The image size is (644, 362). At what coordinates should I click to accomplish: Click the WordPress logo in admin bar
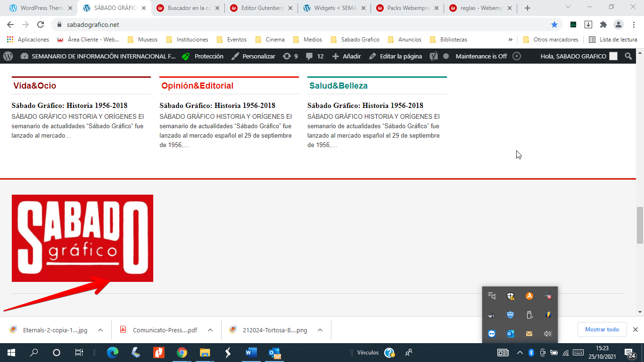pyautogui.click(x=8, y=56)
